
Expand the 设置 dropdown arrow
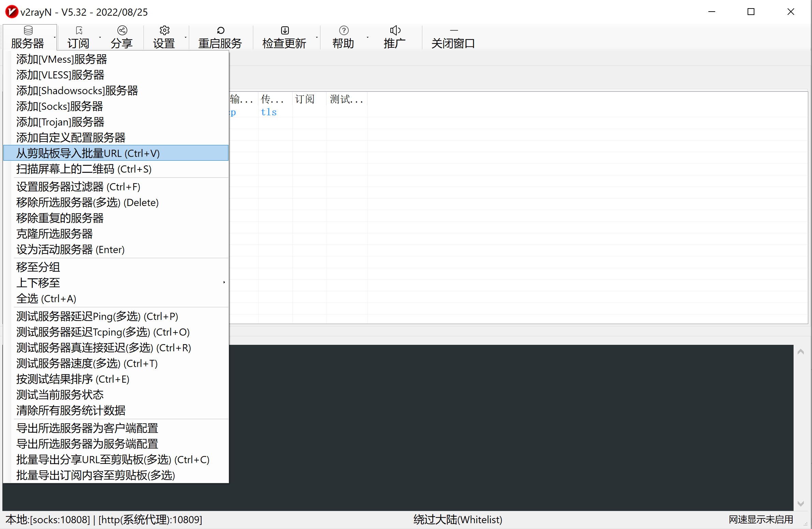pyautogui.click(x=185, y=37)
